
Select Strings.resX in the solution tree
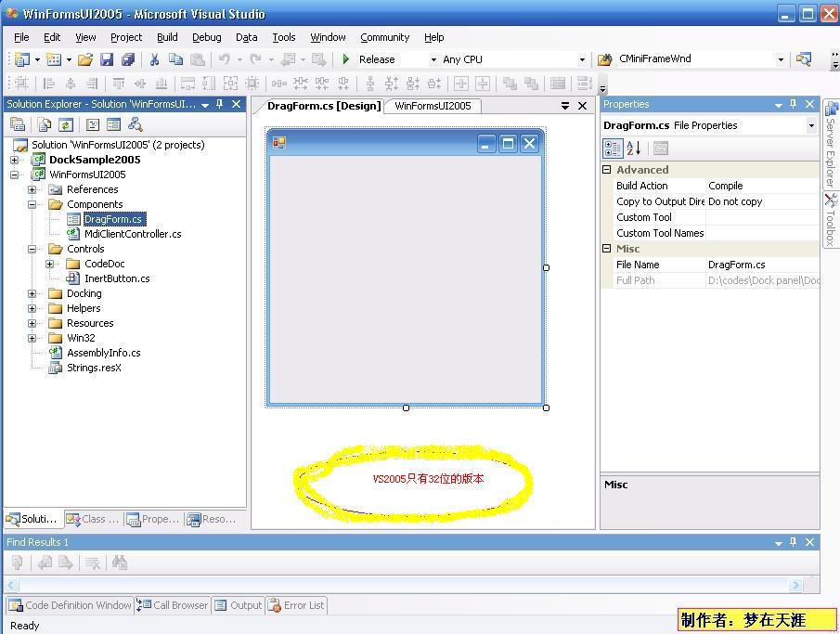[94, 368]
